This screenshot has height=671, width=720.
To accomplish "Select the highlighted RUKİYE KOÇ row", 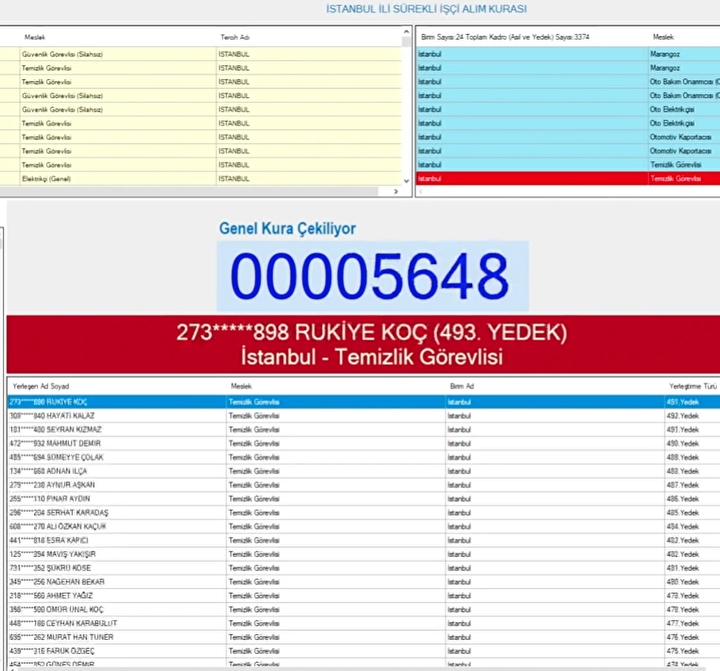I will (364, 402).
